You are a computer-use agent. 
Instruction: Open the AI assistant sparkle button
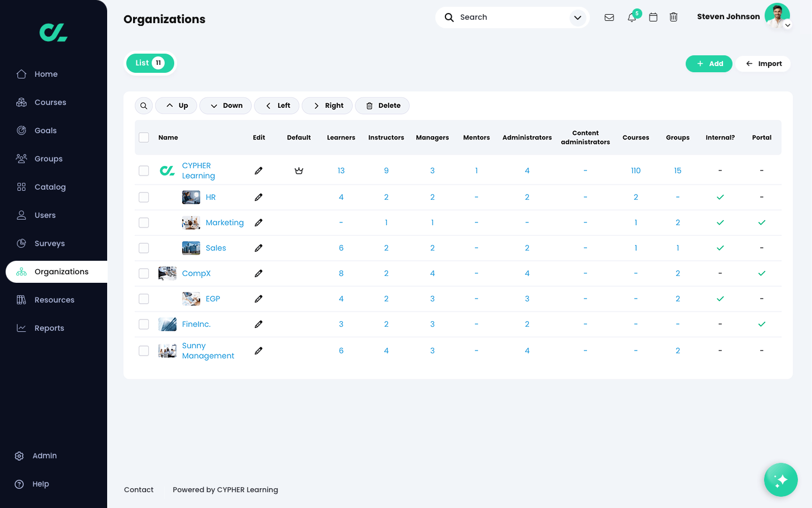tap(780, 480)
